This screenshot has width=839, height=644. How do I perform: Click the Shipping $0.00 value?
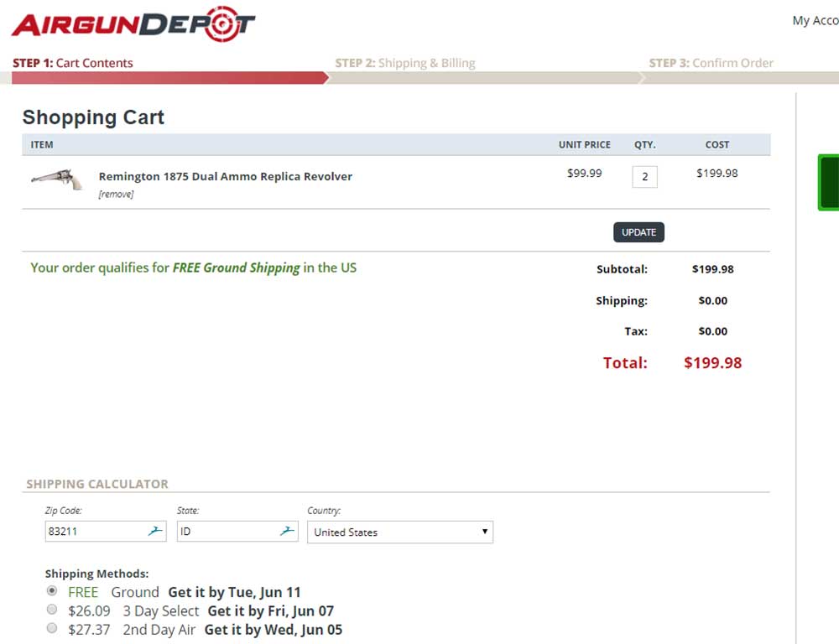(712, 300)
